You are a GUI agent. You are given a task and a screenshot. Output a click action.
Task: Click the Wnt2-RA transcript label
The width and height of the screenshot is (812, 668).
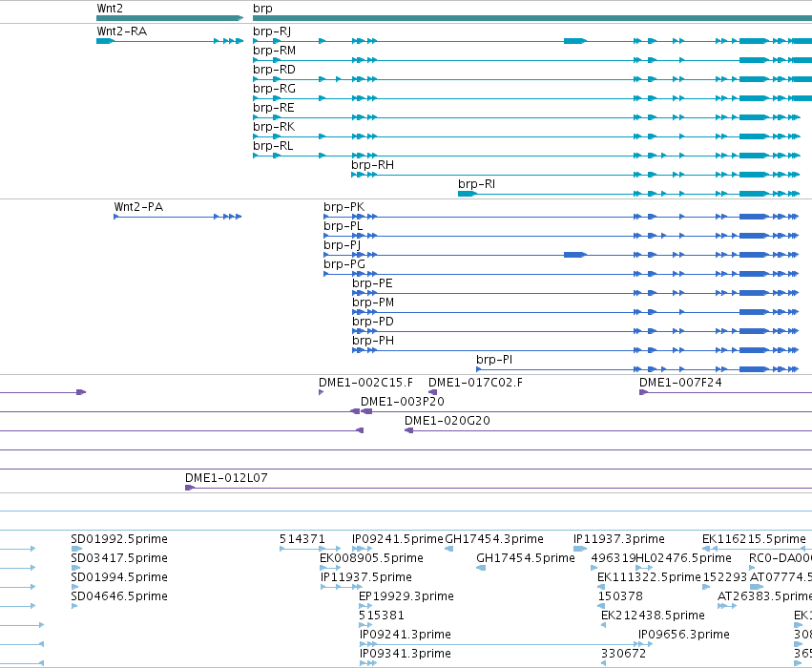point(122,31)
